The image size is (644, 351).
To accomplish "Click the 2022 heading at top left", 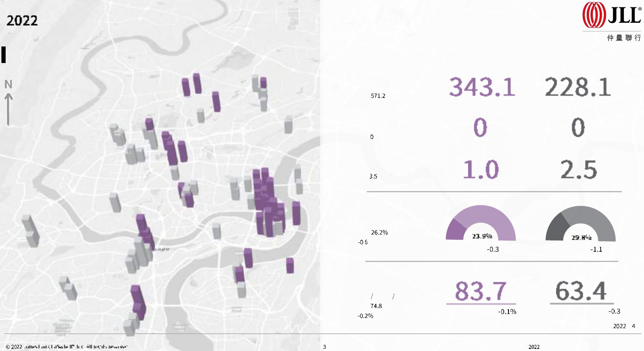I will click(22, 21).
